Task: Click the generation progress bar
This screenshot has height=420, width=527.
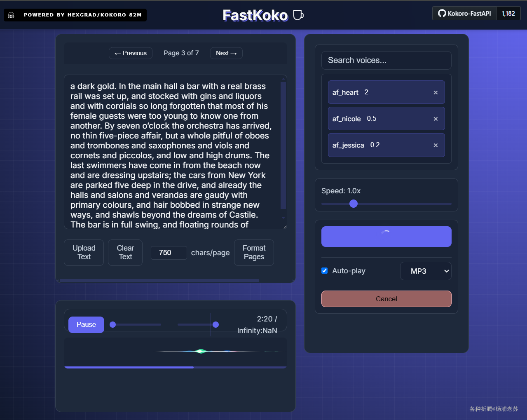Action: click(x=176, y=367)
